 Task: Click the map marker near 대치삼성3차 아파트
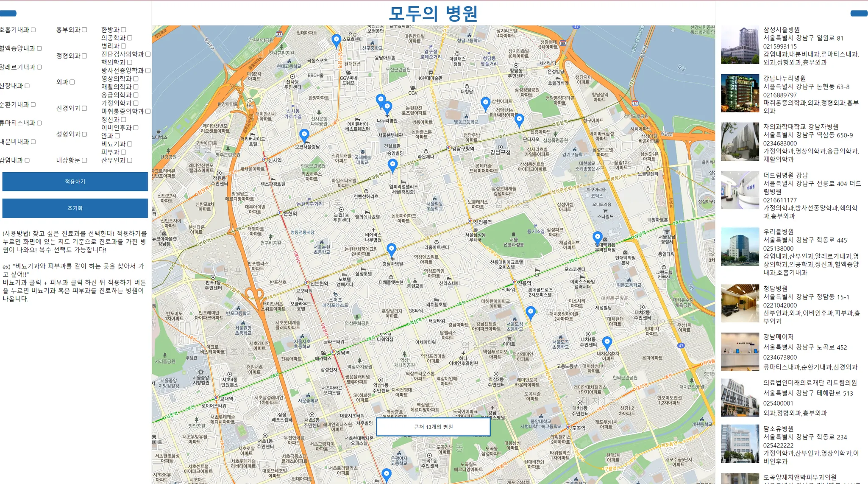(x=607, y=342)
